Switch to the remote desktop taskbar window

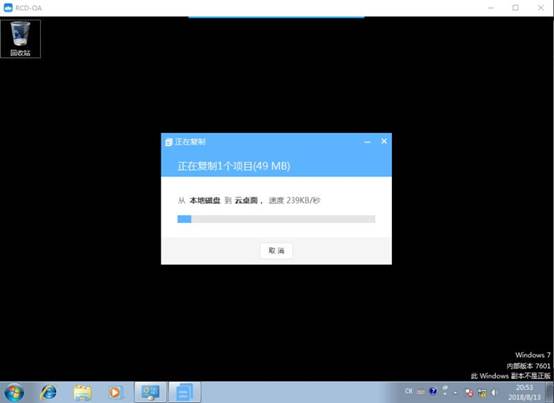tap(151, 392)
